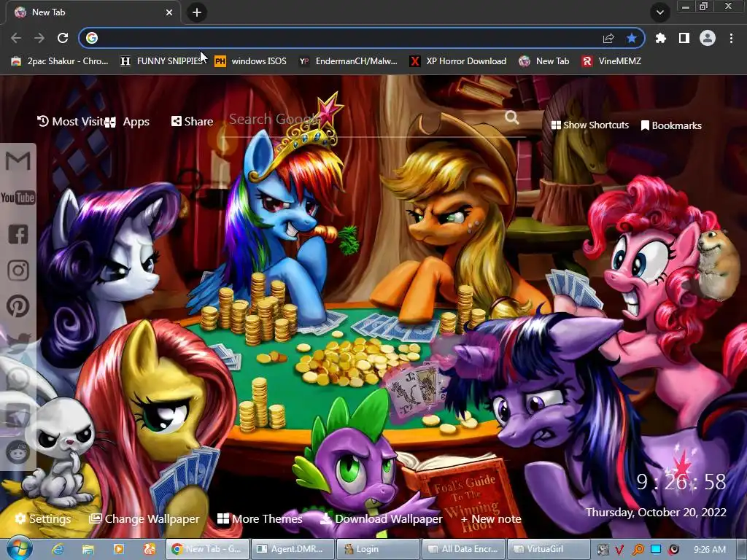Open Windows Explorer folder in taskbar
The width and height of the screenshot is (747, 560).
click(x=88, y=549)
